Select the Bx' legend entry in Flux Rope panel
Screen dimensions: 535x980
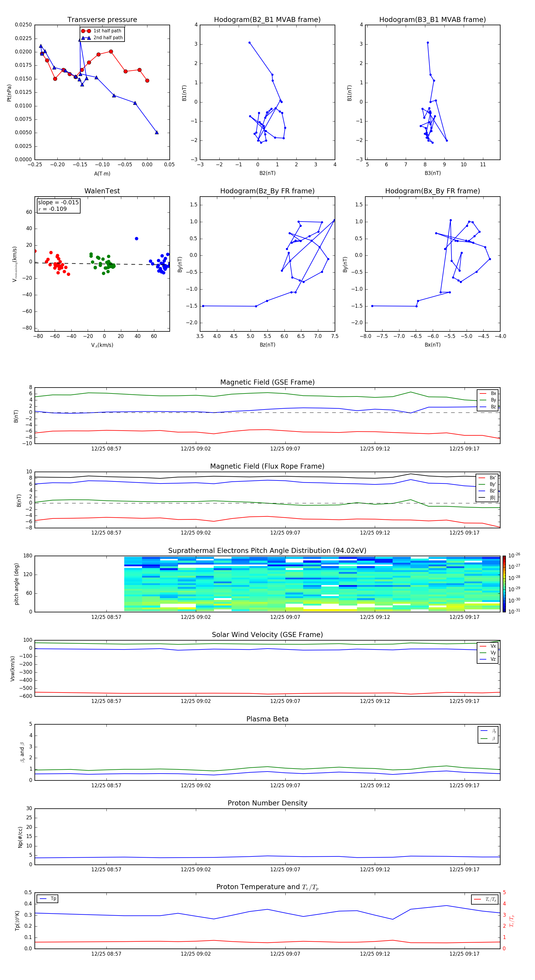pos(487,478)
